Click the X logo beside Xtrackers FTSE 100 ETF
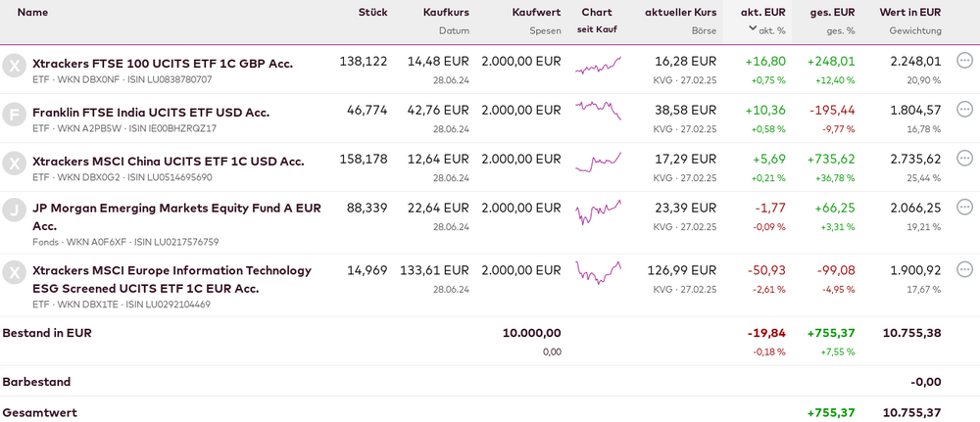The image size is (980, 422). 14,66
